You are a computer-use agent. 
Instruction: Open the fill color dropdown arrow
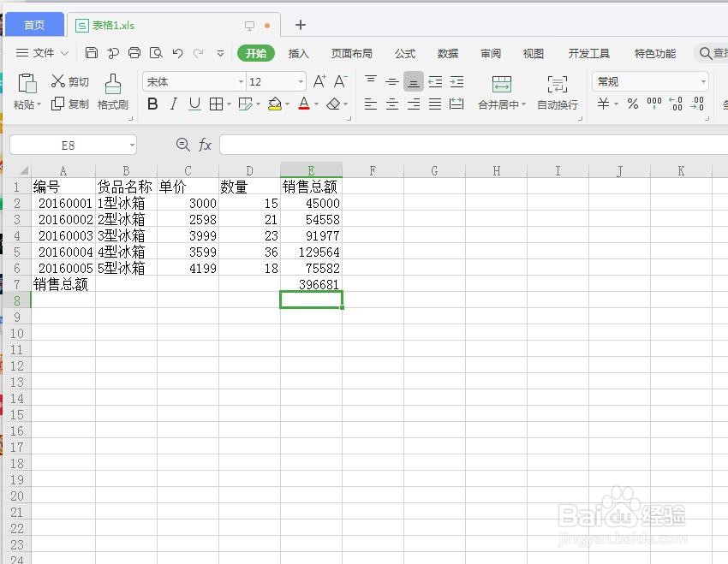287,104
